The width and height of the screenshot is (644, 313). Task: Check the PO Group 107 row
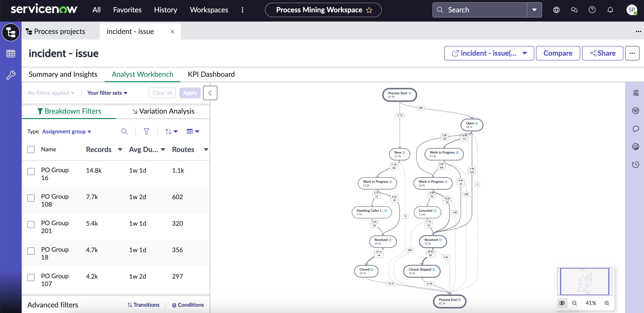(x=31, y=278)
